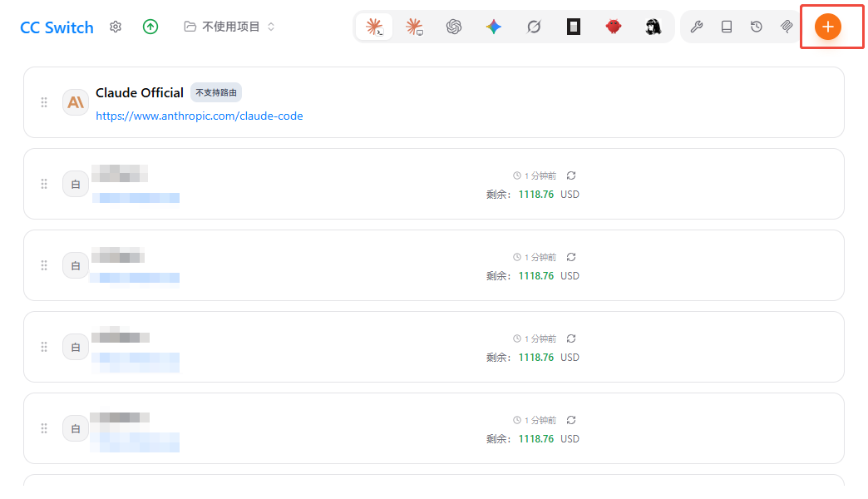Viewport: 868px width, 499px height.
Task: Select the red creature app icon tab
Action: point(614,27)
